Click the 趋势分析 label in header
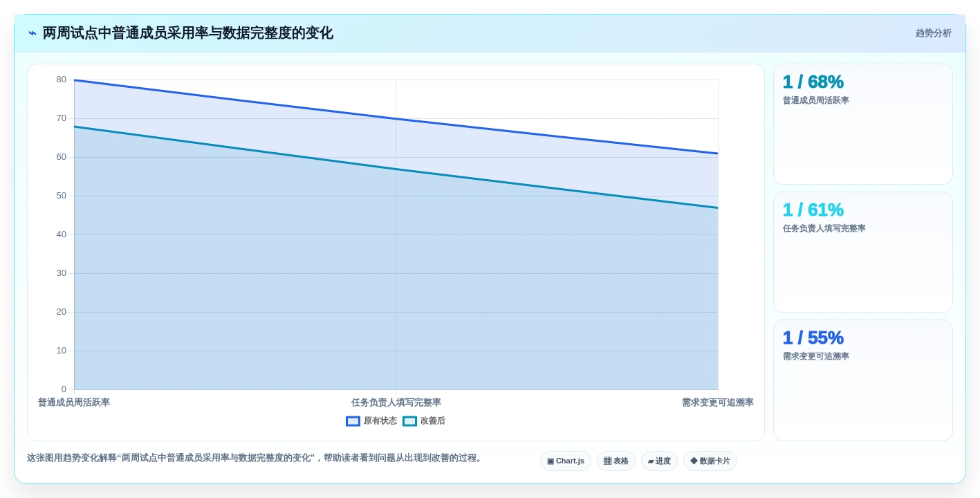 pyautogui.click(x=934, y=33)
